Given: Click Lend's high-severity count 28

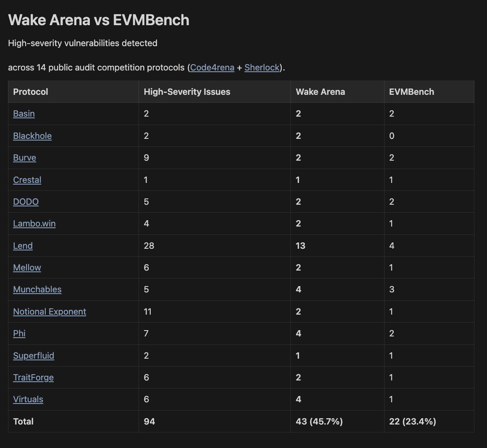Looking at the screenshot, I should click(x=149, y=246).
